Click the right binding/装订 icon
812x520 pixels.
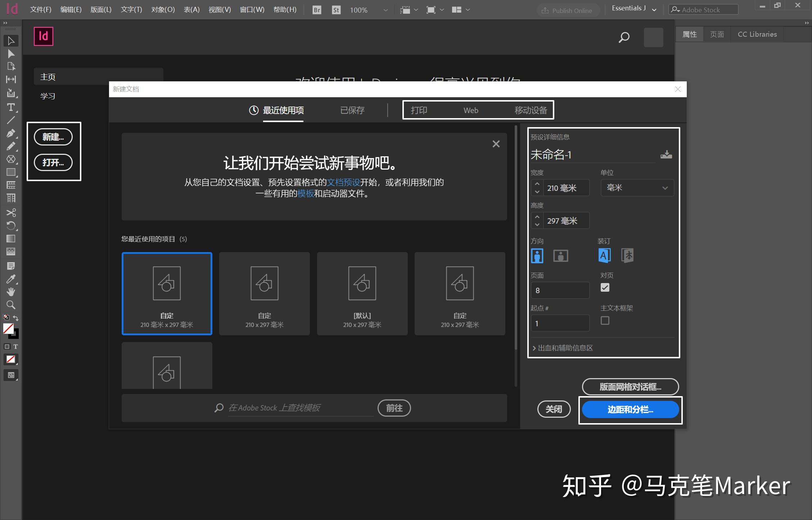627,255
